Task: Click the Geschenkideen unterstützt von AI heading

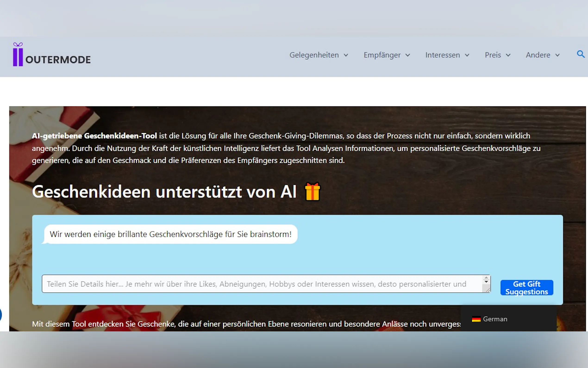Action: (164, 192)
